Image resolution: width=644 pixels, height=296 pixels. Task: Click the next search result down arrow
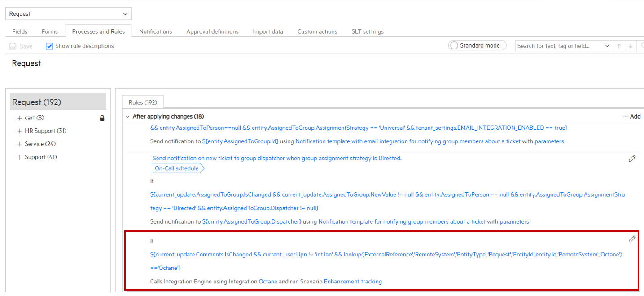pyautogui.click(x=630, y=45)
